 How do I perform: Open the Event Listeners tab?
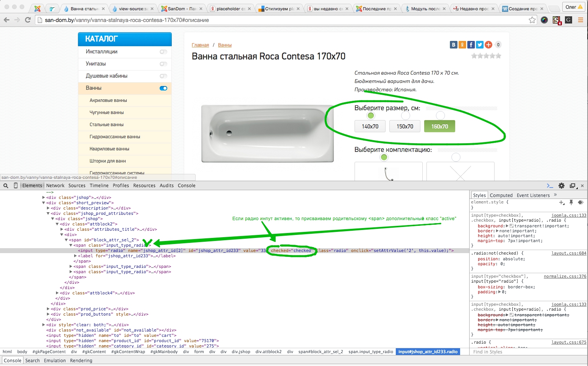533,195
